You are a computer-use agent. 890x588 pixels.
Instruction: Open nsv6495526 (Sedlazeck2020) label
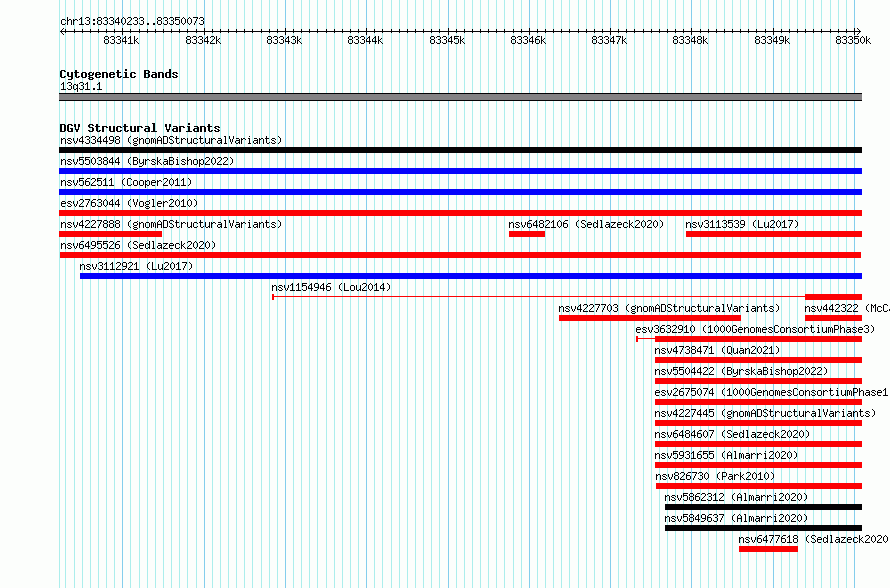click(138, 245)
